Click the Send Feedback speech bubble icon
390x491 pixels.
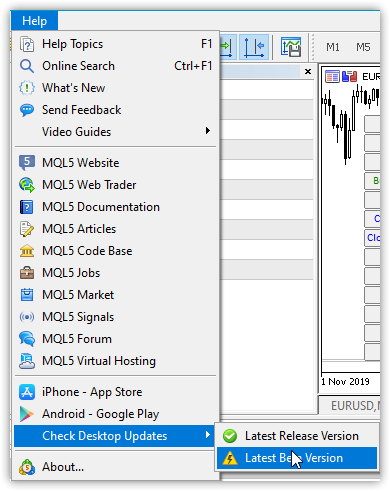point(27,110)
